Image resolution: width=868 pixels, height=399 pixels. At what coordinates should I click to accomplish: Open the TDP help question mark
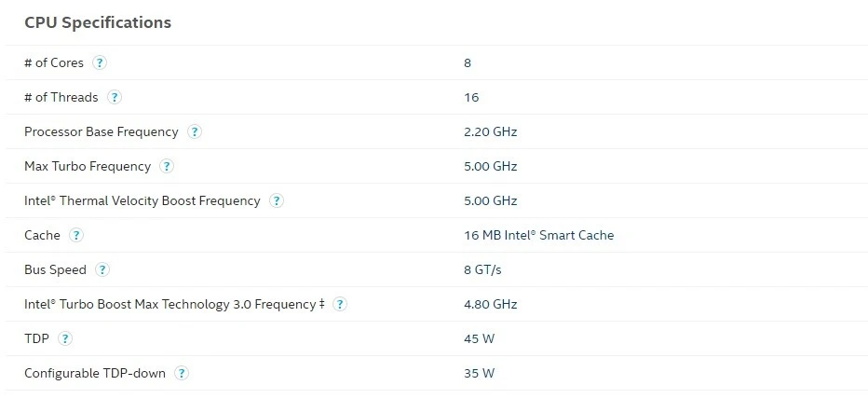[x=65, y=338]
